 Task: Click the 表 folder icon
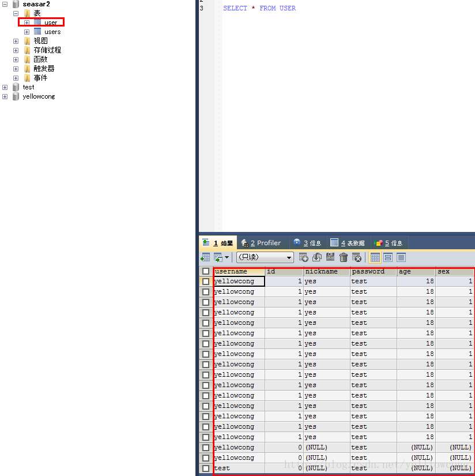[27, 13]
